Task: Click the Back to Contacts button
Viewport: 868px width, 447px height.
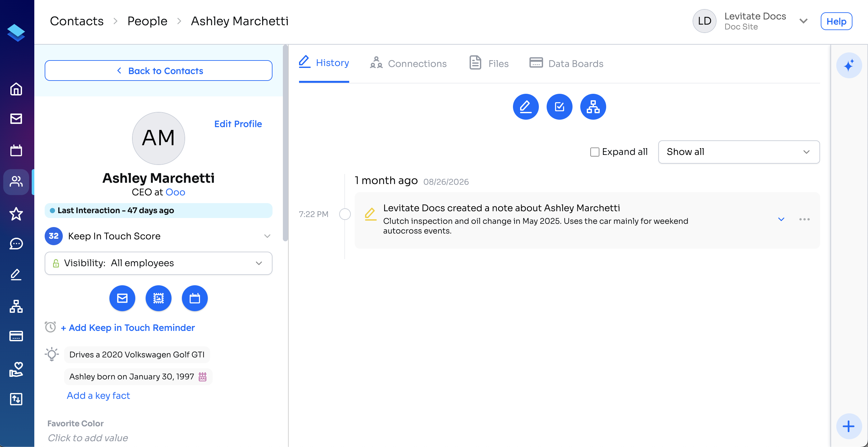Action: coord(158,71)
